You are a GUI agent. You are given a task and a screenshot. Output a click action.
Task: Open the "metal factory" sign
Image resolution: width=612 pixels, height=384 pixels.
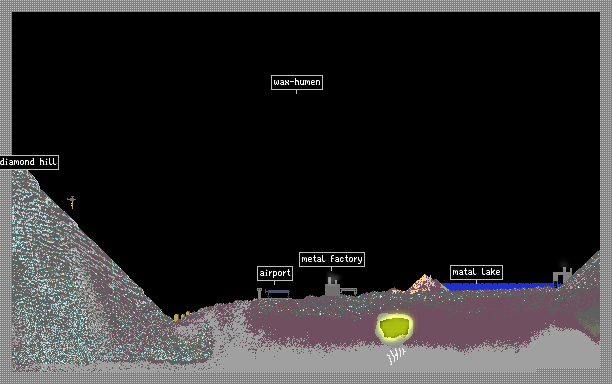(332, 259)
